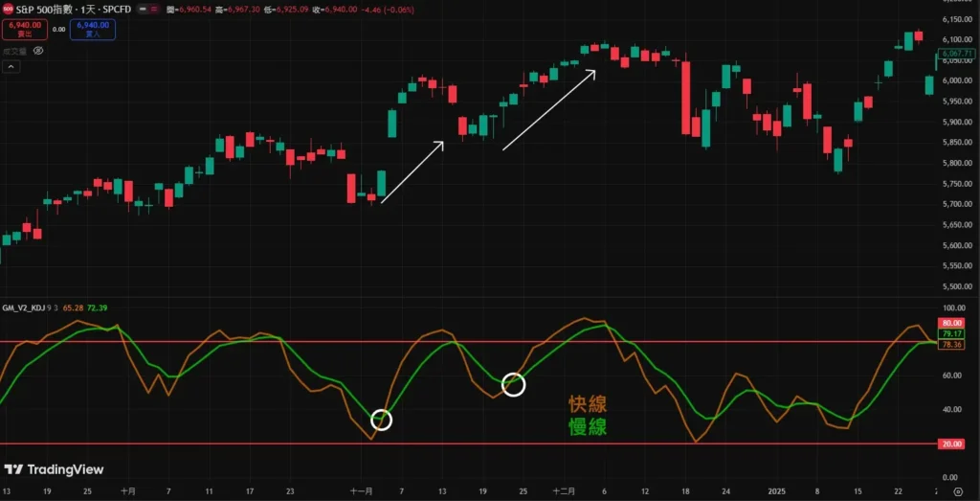Image resolution: width=980 pixels, height=501 pixels.
Task: Click the 十二月 label on the time axis
Action: [x=565, y=490]
